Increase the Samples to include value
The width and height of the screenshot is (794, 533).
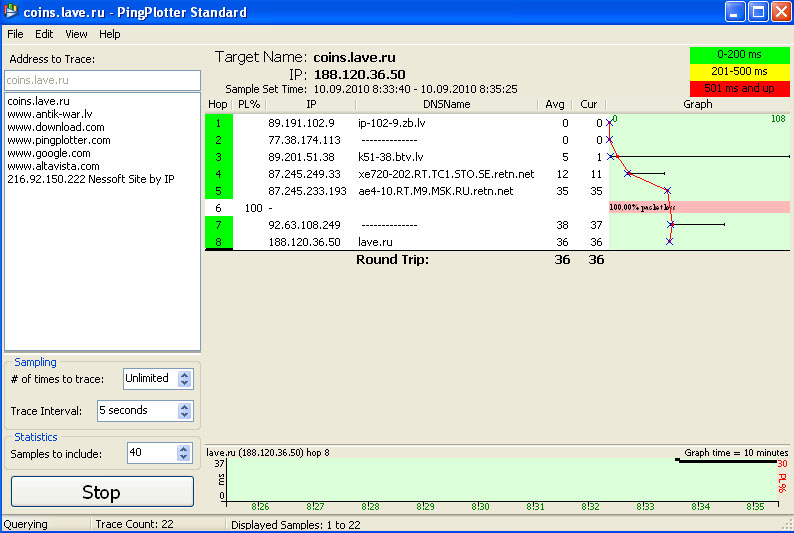[x=184, y=449]
